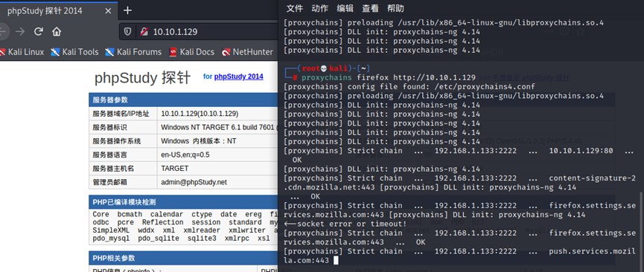This screenshot has width=644, height=272.
Task: Click the 服务器语言 label cell
Action: click(x=123, y=155)
